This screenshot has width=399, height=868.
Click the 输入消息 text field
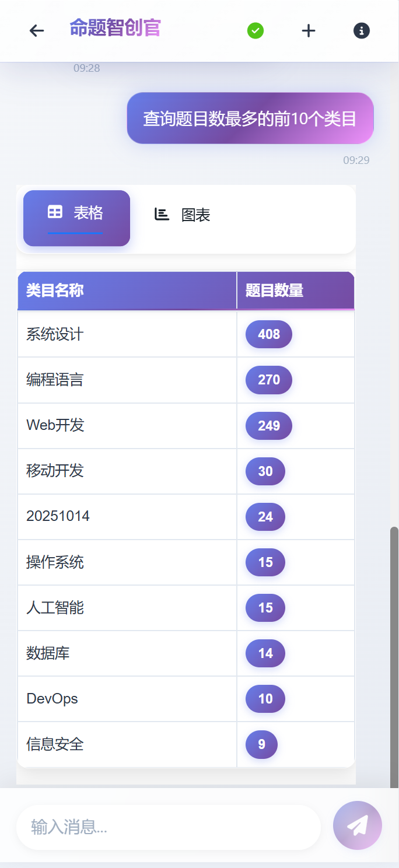(x=169, y=827)
